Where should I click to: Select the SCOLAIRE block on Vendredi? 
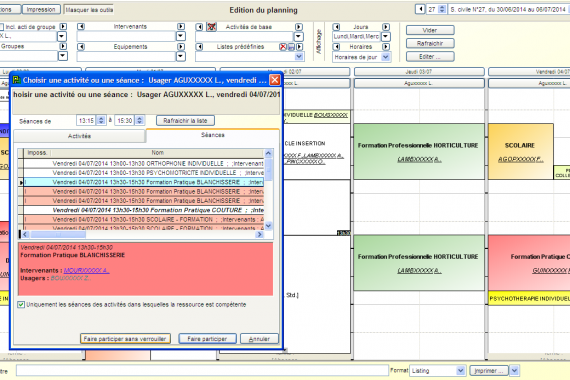[521, 152]
